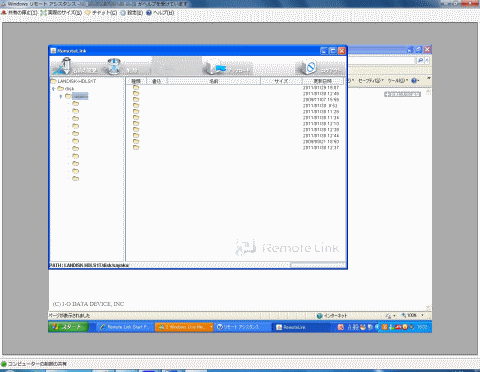The image size is (480, 372).
Task: Click the サイズ column header
Action: [x=281, y=81]
